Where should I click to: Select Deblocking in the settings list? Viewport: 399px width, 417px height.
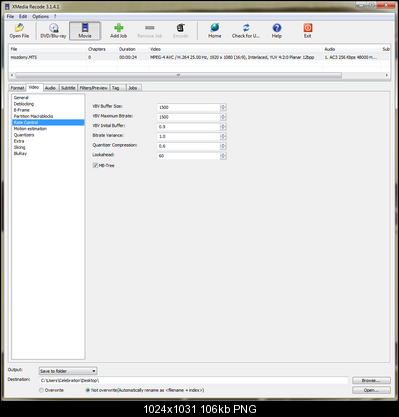48,104
